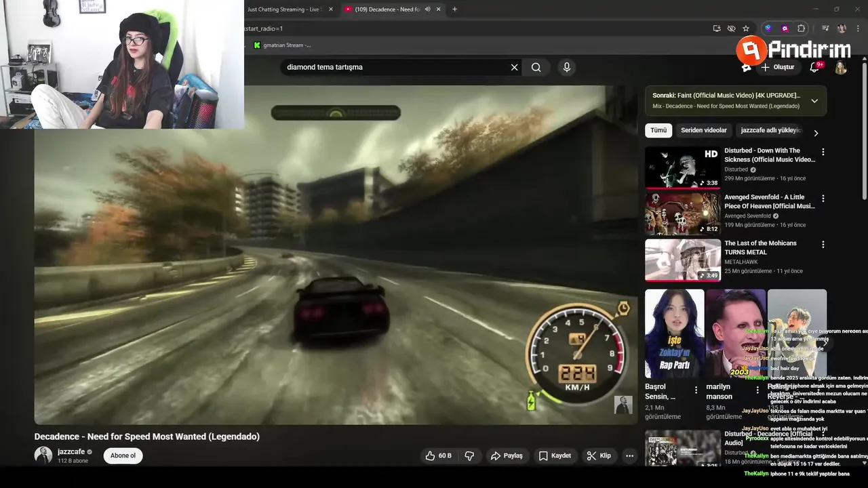Image resolution: width=868 pixels, height=488 pixels.
Task: Open the gmatrian Stream bookmark
Action: click(283, 45)
